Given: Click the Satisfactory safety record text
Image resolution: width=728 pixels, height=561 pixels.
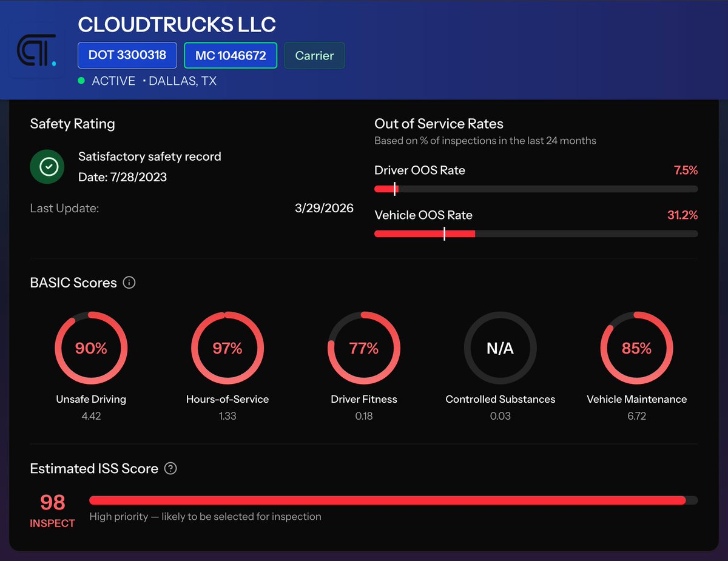Looking at the screenshot, I should pyautogui.click(x=150, y=156).
